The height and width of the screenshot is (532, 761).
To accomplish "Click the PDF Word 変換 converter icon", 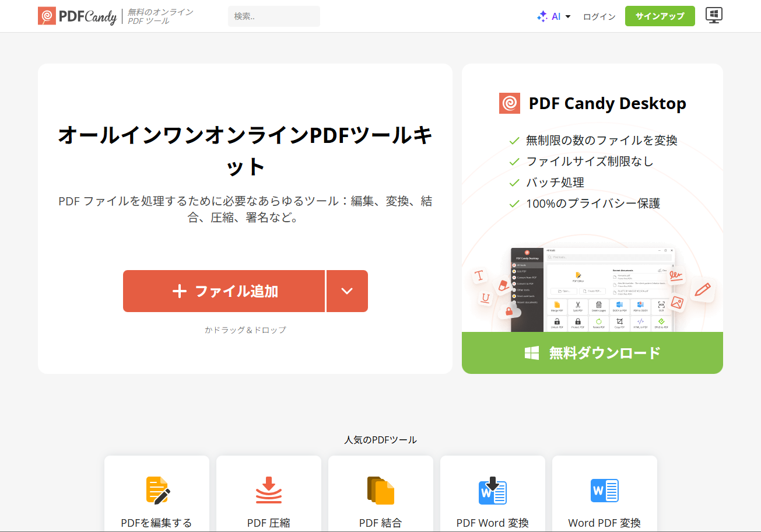I will click(x=492, y=491).
